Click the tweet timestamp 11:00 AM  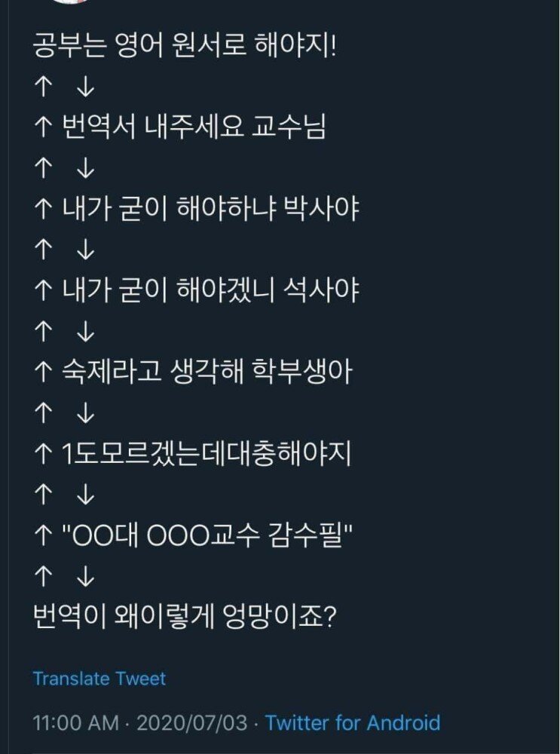[x=69, y=721]
